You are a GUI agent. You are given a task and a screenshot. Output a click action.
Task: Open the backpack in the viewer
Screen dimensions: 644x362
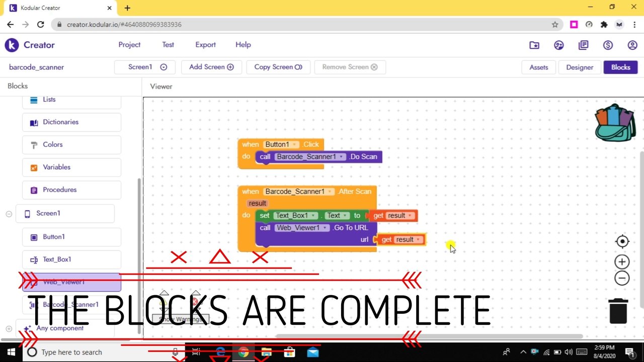pyautogui.click(x=615, y=123)
